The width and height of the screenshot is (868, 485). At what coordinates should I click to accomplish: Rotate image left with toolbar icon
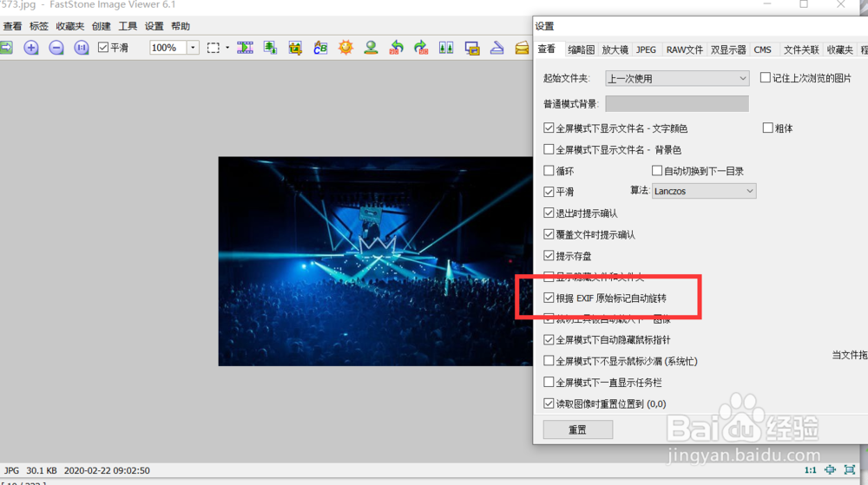(397, 48)
